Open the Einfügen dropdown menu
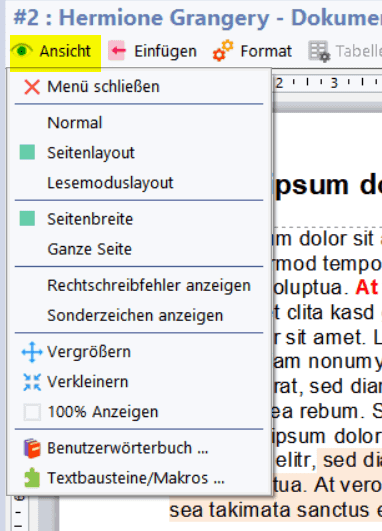 (x=153, y=51)
